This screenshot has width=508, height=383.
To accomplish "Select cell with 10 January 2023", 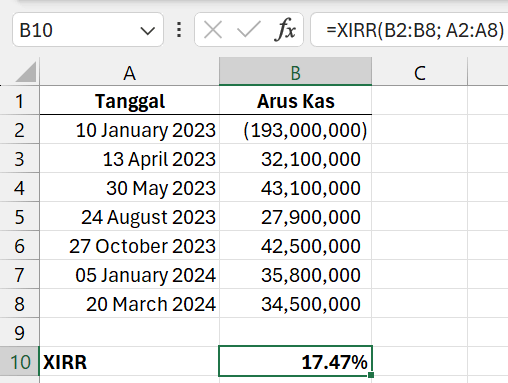I will point(129,129).
